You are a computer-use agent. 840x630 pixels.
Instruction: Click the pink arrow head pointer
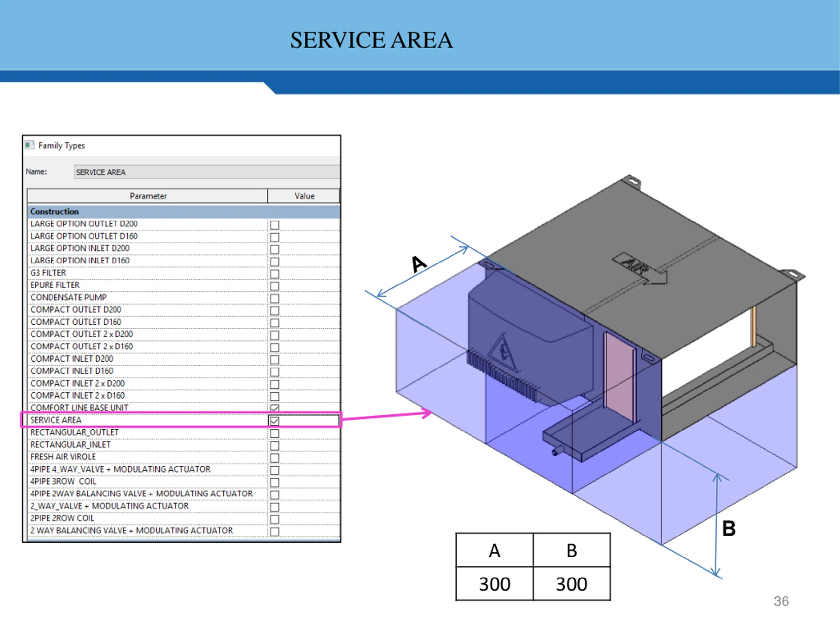[x=427, y=413]
